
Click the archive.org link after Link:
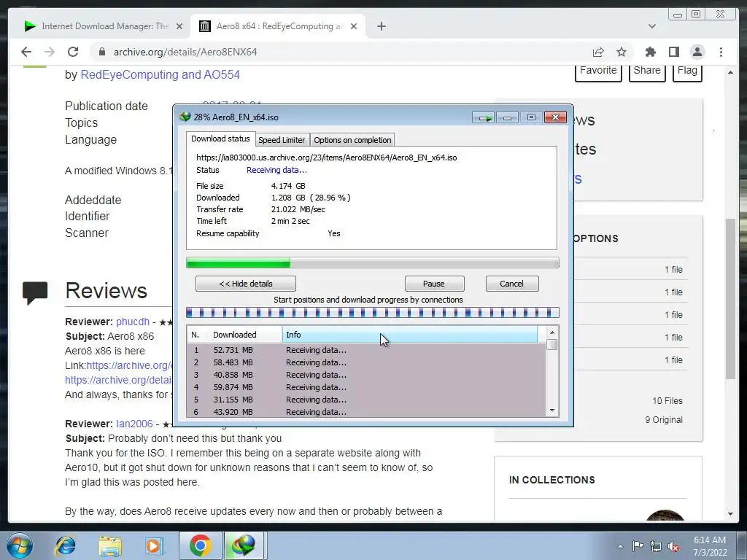(130, 365)
